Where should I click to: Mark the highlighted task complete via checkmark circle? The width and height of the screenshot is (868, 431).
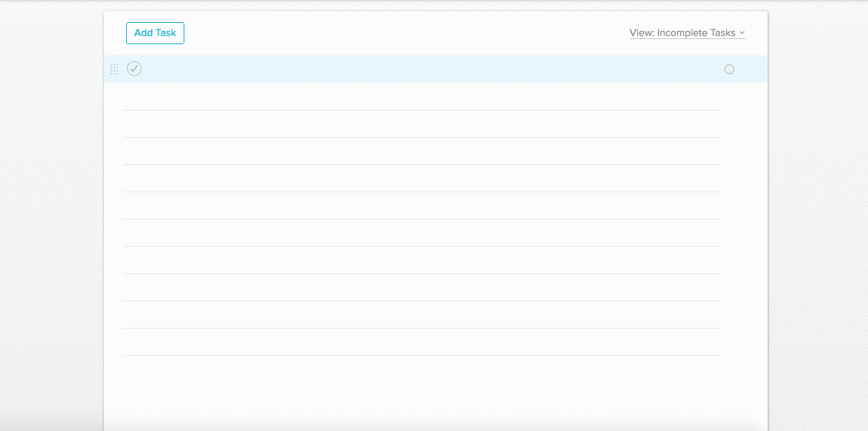click(x=134, y=69)
